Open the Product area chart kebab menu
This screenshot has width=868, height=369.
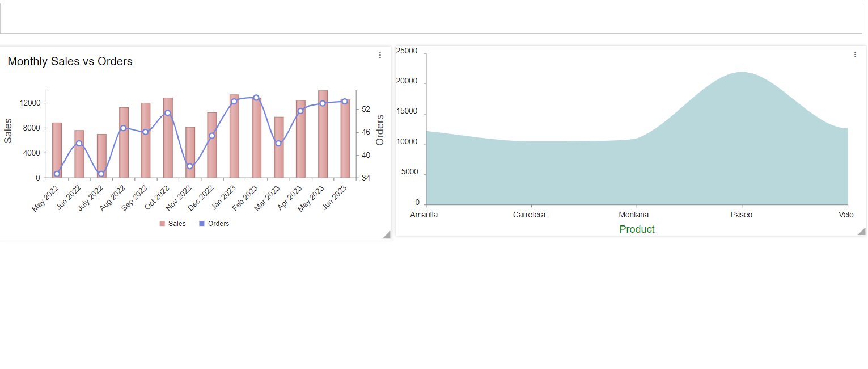(855, 54)
